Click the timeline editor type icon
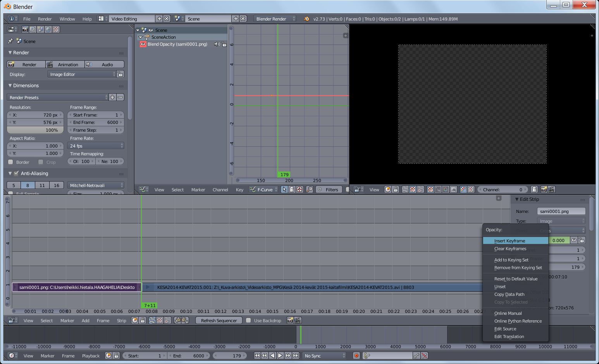Screen dimensions: 599x364 tap(12, 355)
